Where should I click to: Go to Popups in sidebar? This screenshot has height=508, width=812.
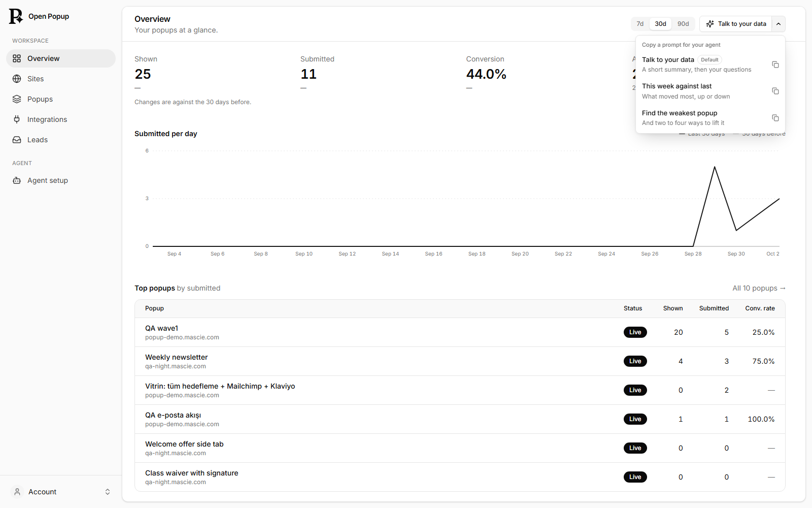(61, 99)
